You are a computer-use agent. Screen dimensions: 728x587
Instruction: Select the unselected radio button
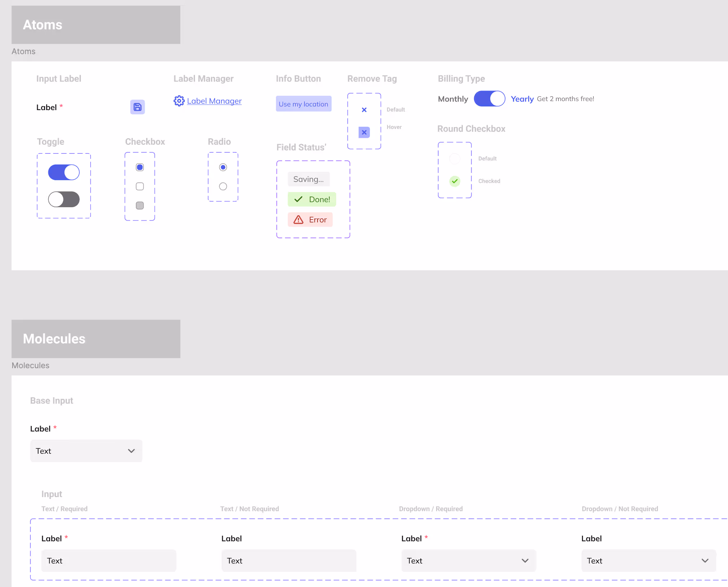tap(223, 186)
